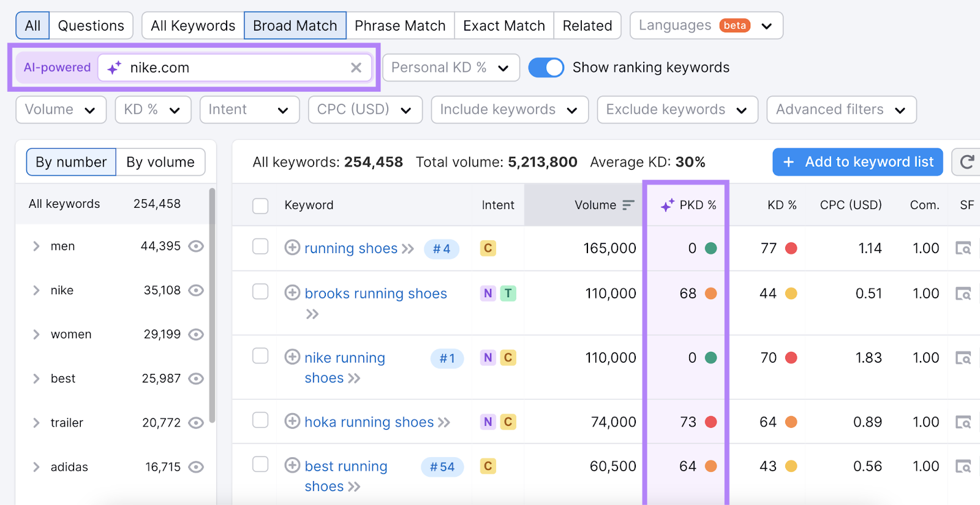Open the Personal KD % dropdown
The width and height of the screenshot is (980, 505).
click(450, 67)
